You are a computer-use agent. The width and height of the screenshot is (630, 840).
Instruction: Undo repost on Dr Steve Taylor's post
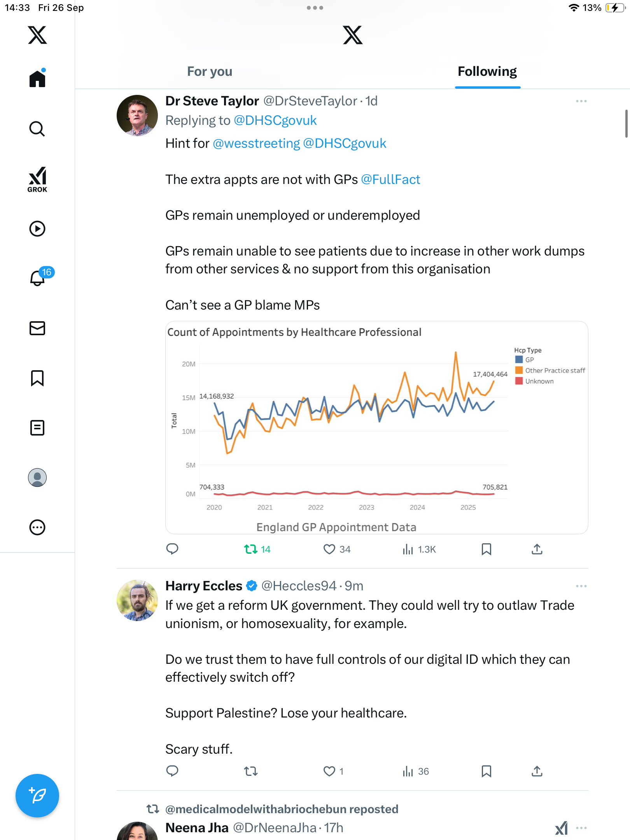(x=251, y=549)
